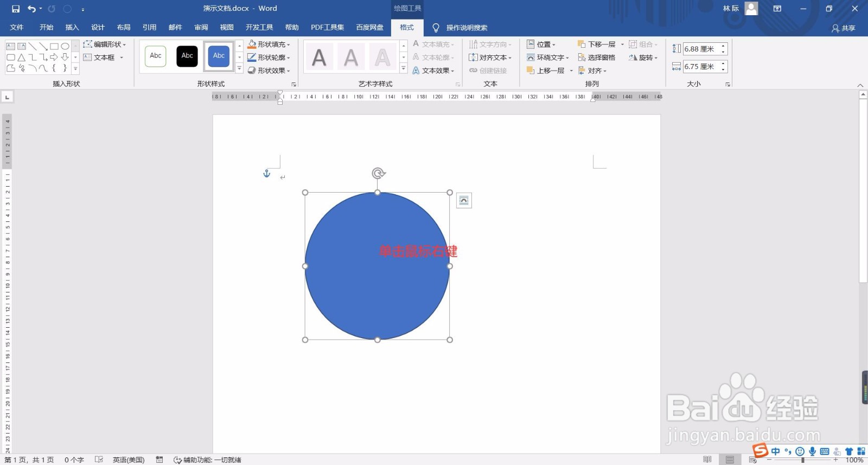The height and width of the screenshot is (465, 868).
Task: Switch to the Layout (布局) tab
Action: 124,28
